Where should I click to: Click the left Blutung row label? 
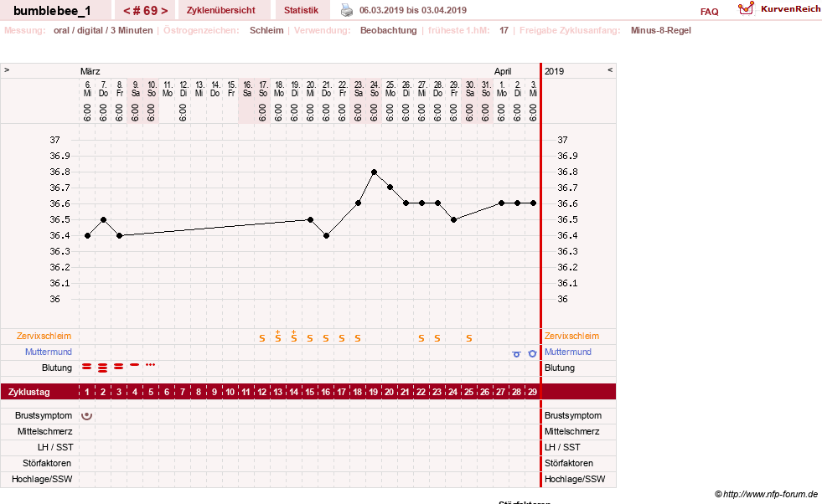(57, 368)
